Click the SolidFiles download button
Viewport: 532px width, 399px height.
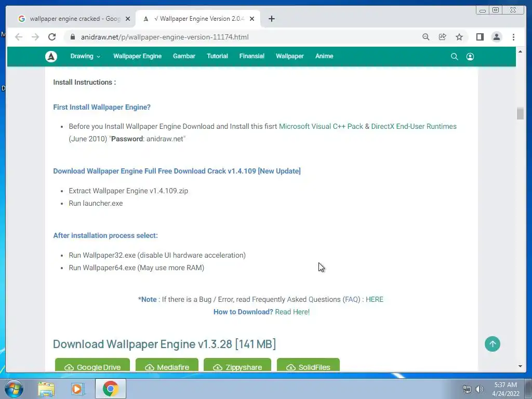pyautogui.click(x=308, y=365)
